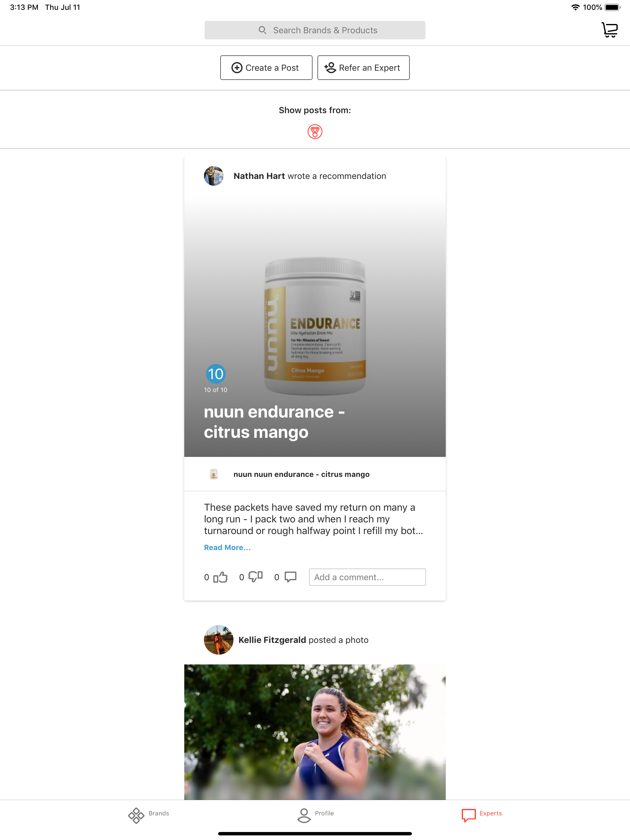Tap the add-person icon in Refer an Expert
Screen dimensions: 630x840
(330, 68)
